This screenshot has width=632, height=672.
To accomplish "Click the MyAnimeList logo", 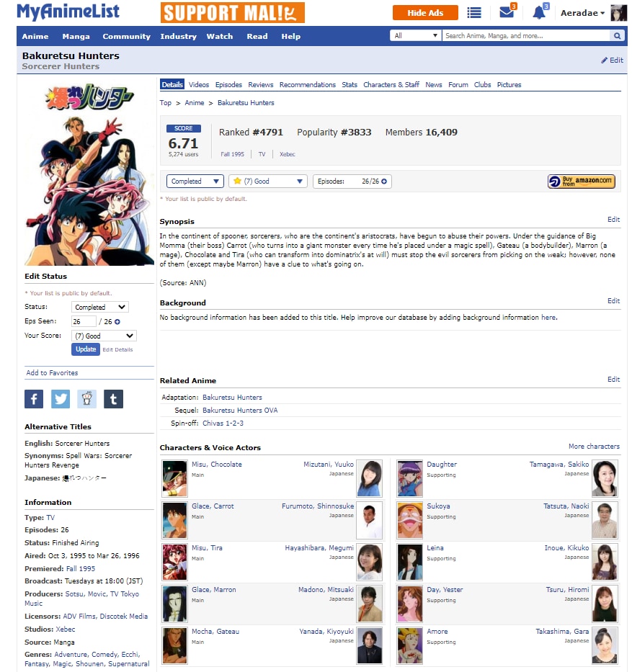I will click(x=68, y=12).
